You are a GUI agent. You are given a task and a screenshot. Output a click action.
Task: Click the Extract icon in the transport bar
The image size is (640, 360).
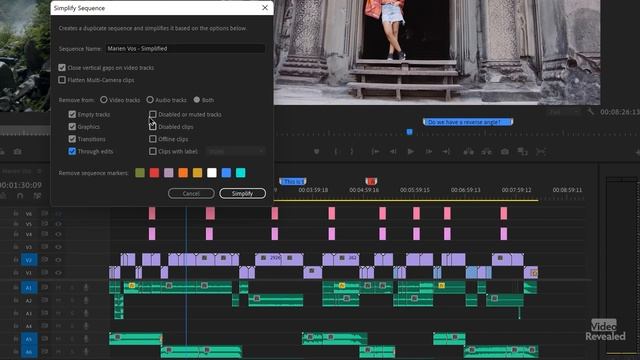point(487,151)
